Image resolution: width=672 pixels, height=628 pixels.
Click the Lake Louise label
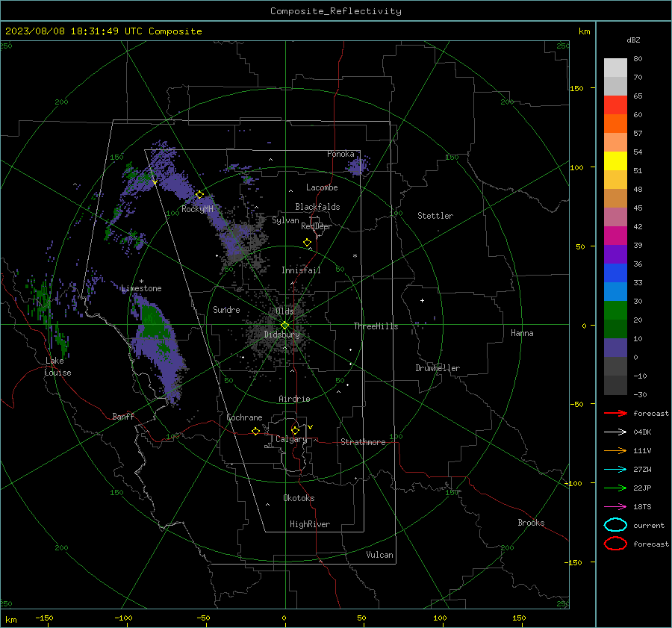58,367
